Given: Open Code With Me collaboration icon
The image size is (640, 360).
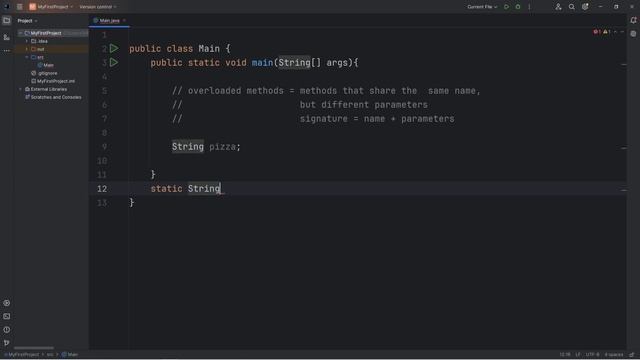Looking at the screenshot, I should [558, 7].
